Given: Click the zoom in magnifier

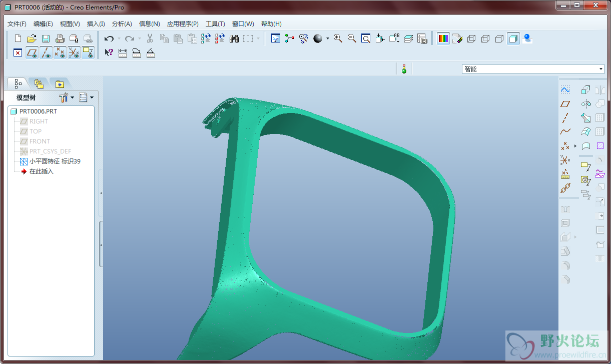Looking at the screenshot, I should pyautogui.click(x=338, y=38).
